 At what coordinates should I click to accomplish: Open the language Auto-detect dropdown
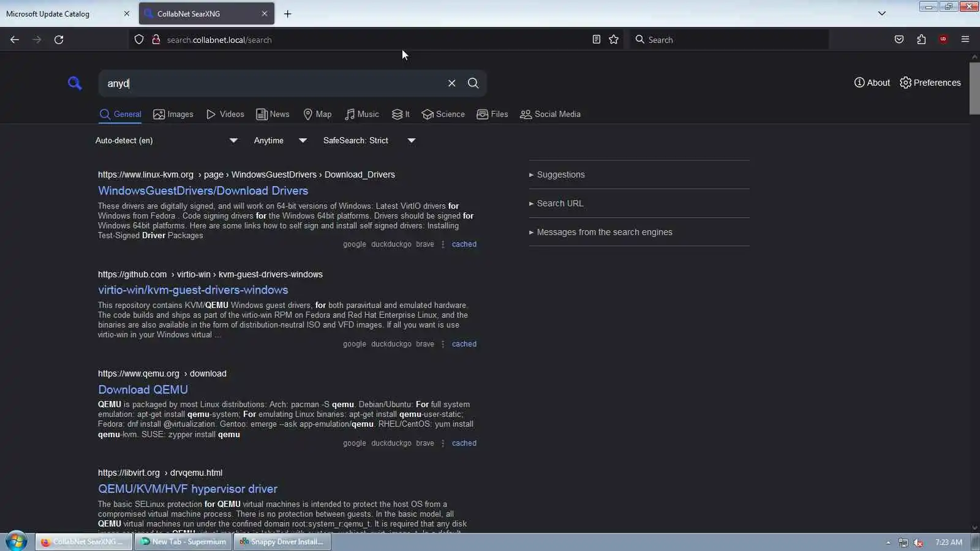tap(167, 141)
